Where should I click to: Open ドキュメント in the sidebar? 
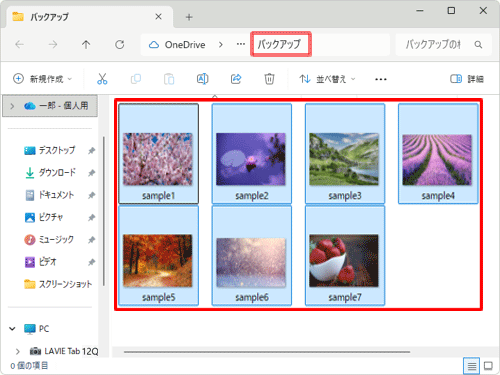tap(50, 195)
